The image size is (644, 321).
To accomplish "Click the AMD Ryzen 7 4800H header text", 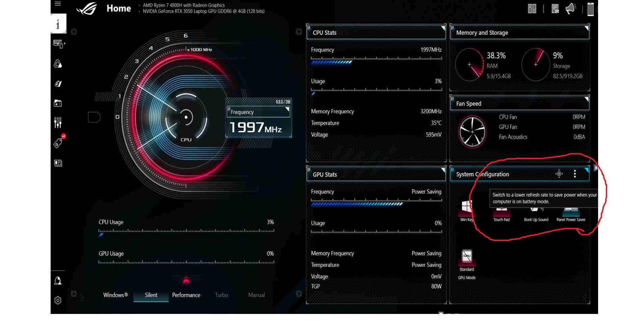I will pyautogui.click(x=184, y=5).
